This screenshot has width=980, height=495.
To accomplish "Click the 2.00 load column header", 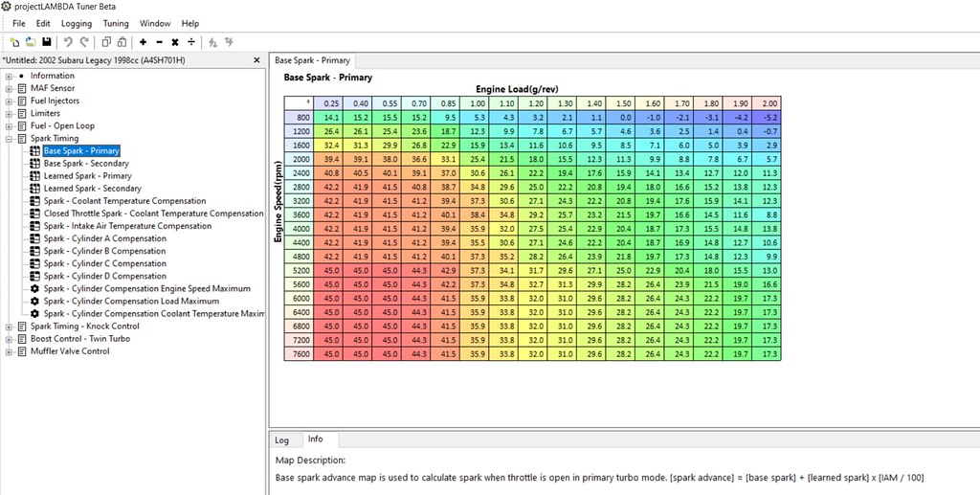I will 767,103.
